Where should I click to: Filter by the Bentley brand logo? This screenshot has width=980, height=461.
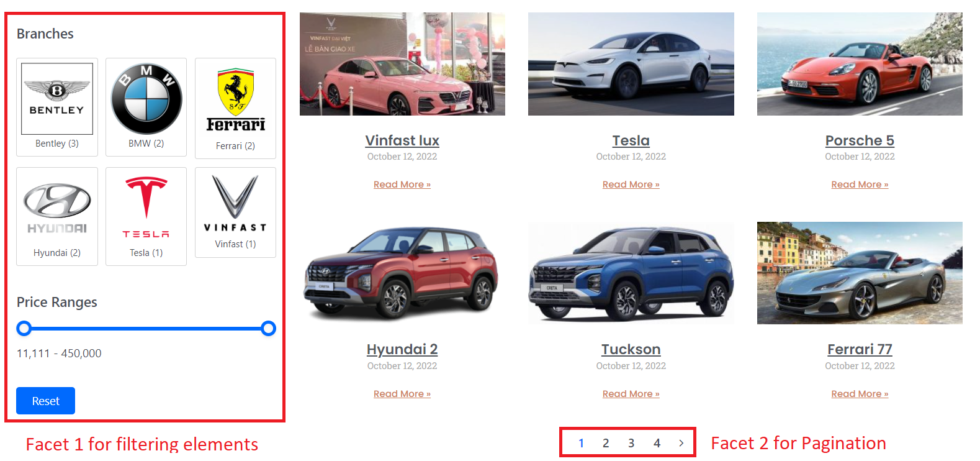click(57, 99)
